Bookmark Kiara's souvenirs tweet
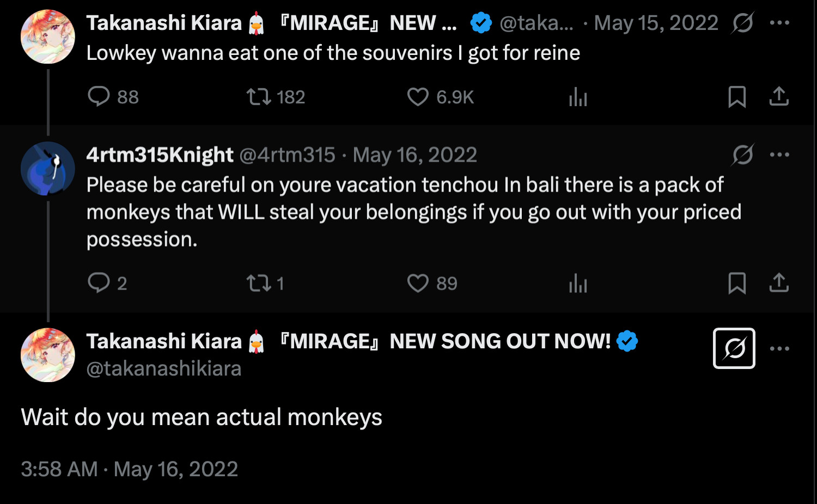 coord(737,97)
